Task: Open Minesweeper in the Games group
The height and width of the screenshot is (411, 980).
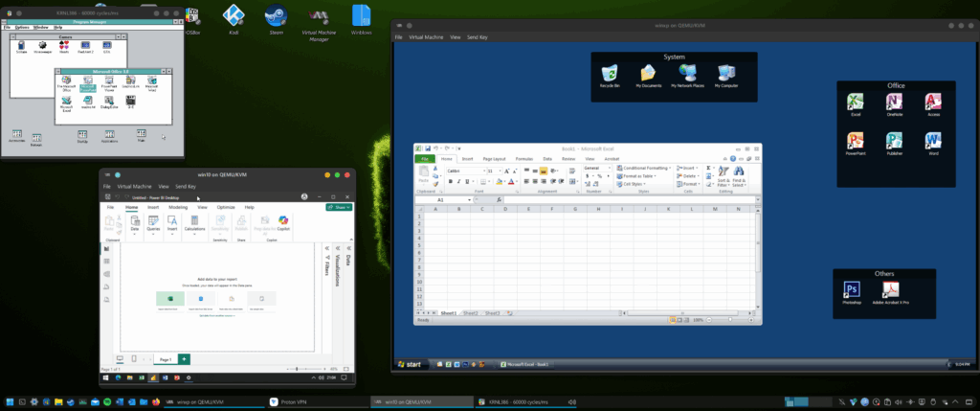Action: (42, 47)
